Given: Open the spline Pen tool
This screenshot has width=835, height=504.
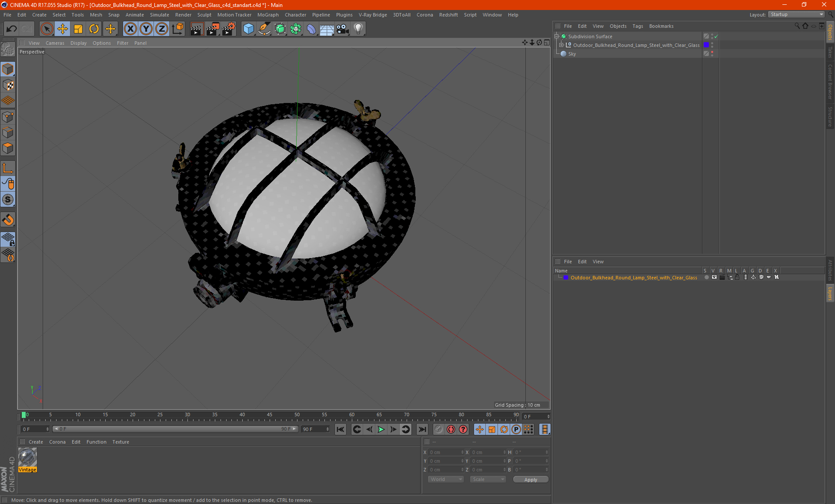Looking at the screenshot, I should tap(264, 29).
